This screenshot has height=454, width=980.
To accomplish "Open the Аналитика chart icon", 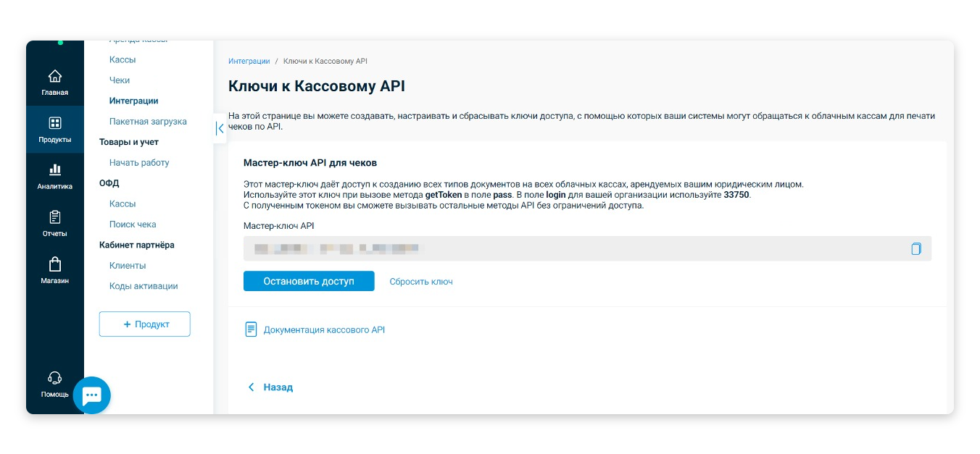I will pyautogui.click(x=55, y=170).
